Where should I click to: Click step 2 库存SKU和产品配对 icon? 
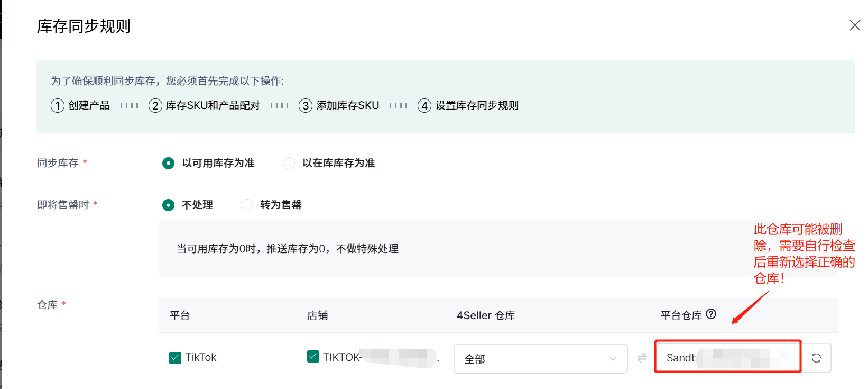[x=155, y=106]
